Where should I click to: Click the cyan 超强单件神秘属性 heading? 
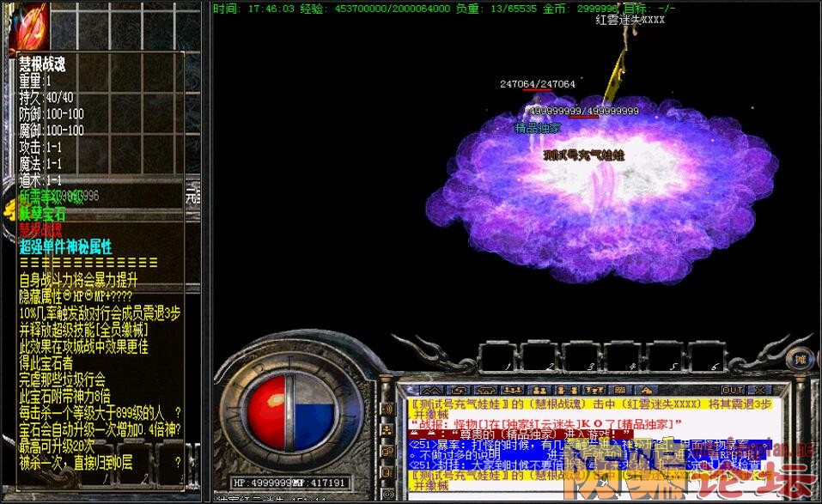point(65,246)
